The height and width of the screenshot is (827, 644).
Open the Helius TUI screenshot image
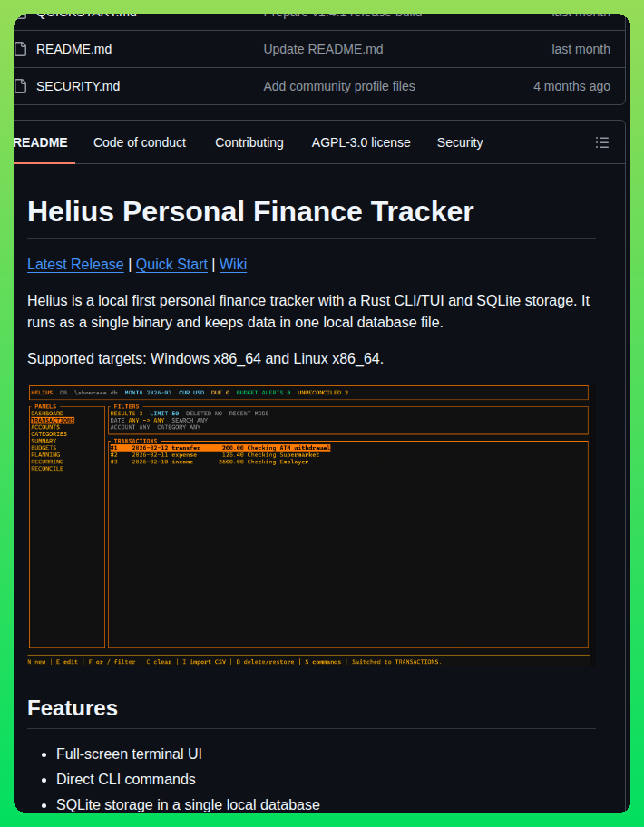point(311,525)
